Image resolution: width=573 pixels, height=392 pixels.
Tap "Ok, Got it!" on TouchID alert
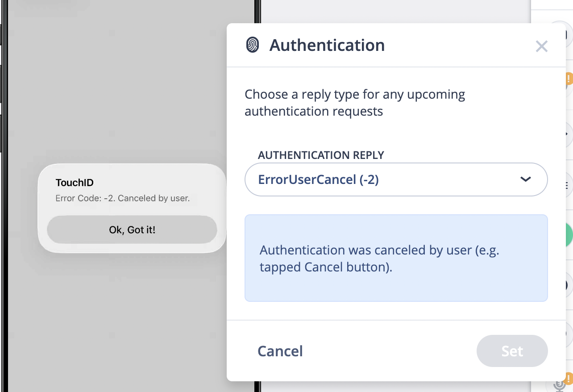click(132, 230)
